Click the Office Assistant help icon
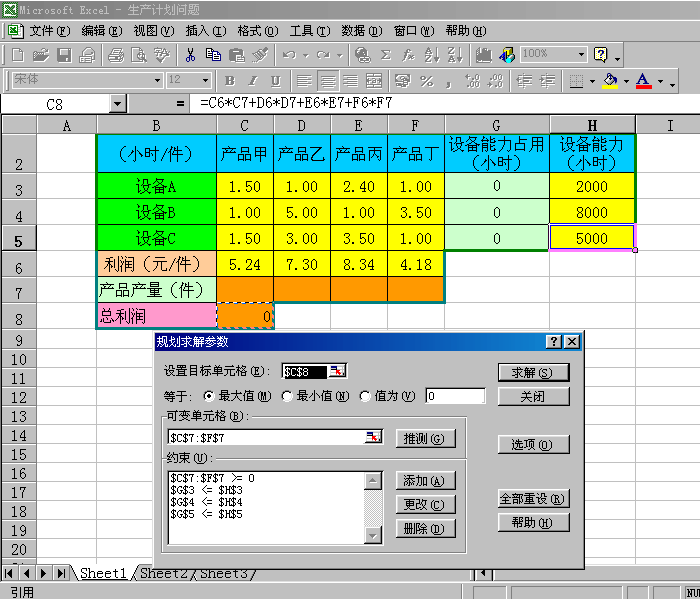 pos(601,55)
